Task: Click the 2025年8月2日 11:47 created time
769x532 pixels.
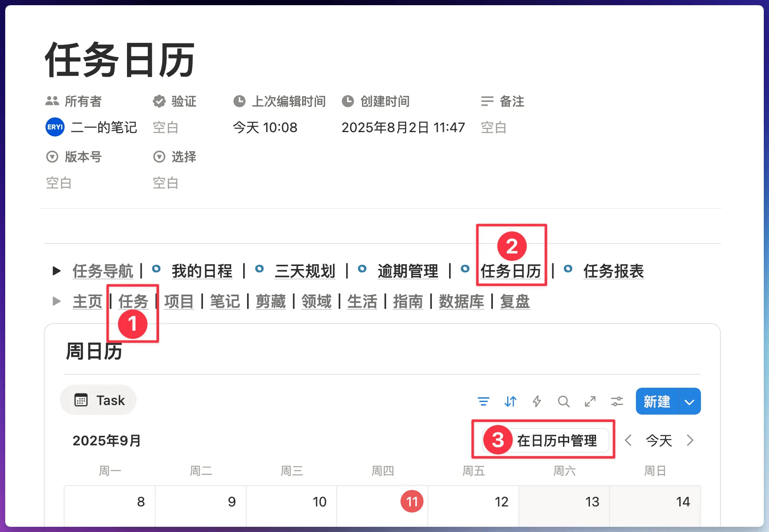Action: pos(403,127)
